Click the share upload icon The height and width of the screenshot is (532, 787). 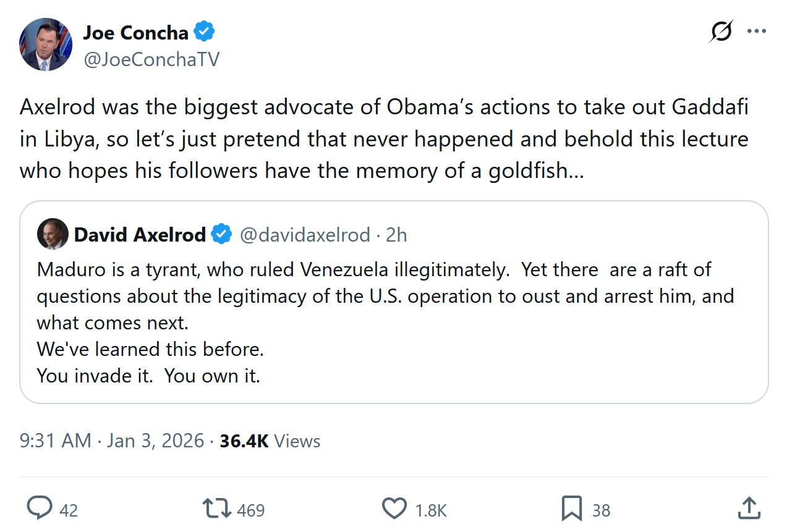coord(749,508)
